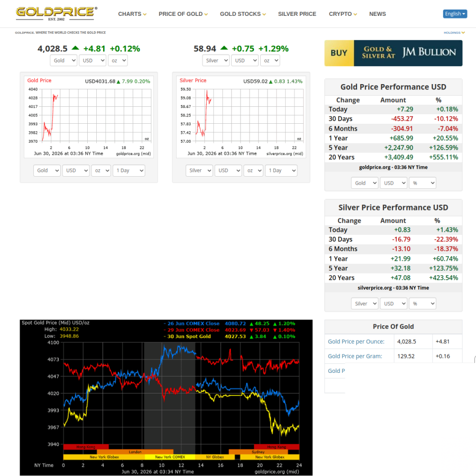Click the silver 20 Years percent +423.54%
This screenshot has height=476, width=476.
(x=444, y=278)
